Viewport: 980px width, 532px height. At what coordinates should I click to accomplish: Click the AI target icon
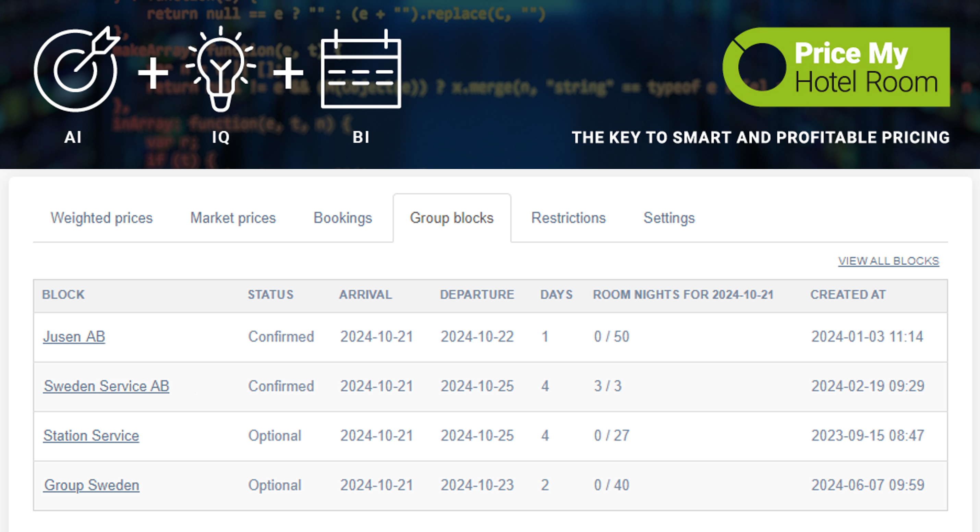[76, 70]
